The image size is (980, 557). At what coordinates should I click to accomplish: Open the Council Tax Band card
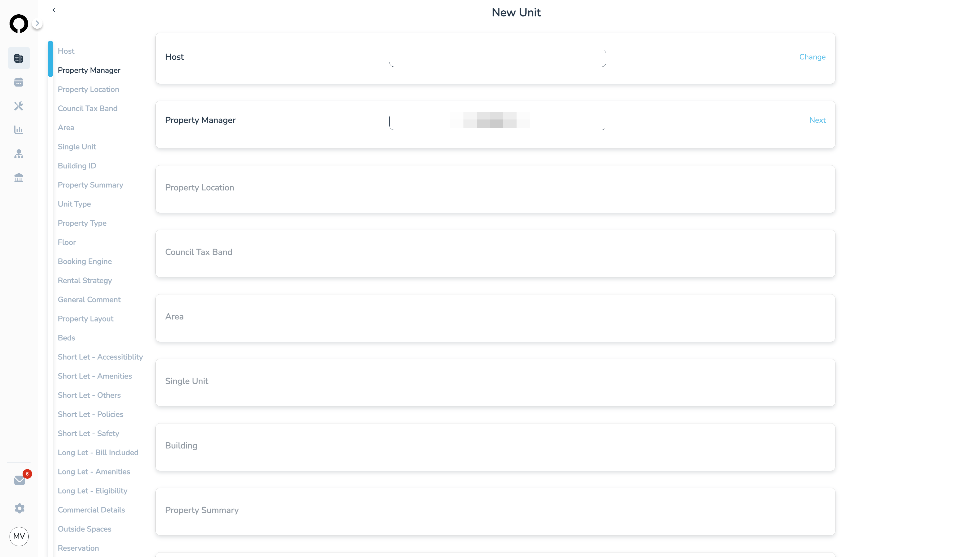pyautogui.click(x=495, y=253)
